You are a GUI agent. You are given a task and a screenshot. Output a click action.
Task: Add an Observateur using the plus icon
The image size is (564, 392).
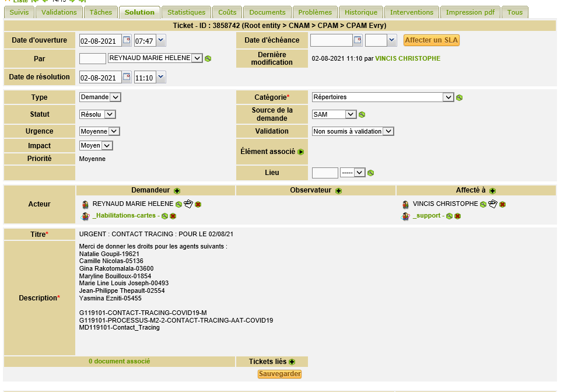(x=338, y=191)
